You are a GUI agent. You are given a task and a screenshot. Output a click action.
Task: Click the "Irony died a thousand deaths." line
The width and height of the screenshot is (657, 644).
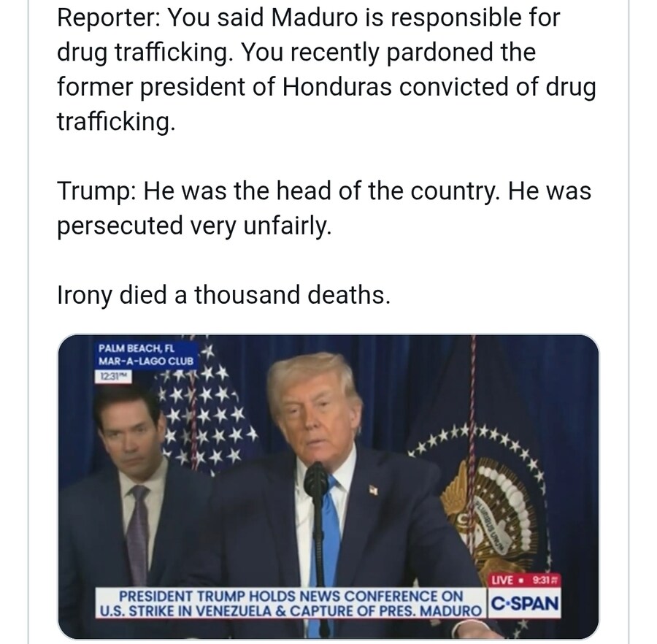pos(223,295)
